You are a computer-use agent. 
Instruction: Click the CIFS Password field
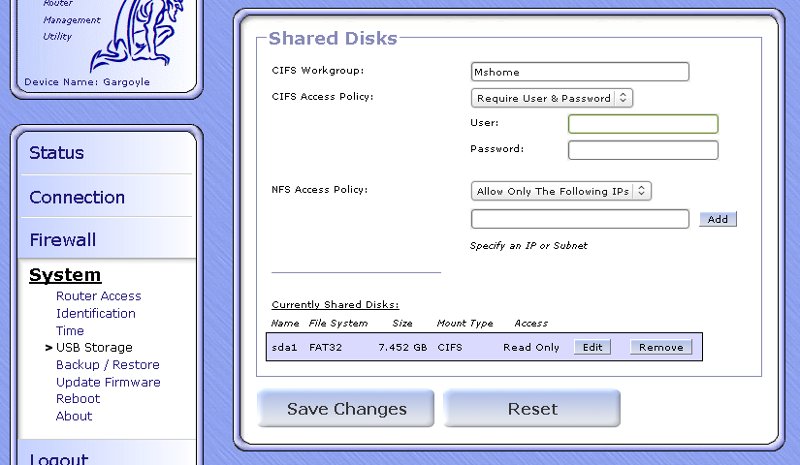click(643, 150)
